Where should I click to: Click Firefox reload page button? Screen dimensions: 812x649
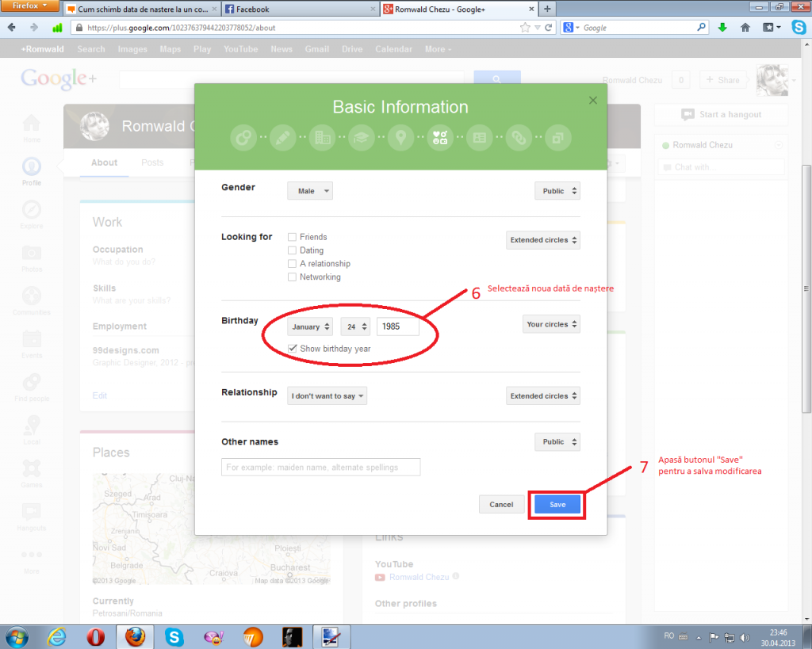point(549,28)
